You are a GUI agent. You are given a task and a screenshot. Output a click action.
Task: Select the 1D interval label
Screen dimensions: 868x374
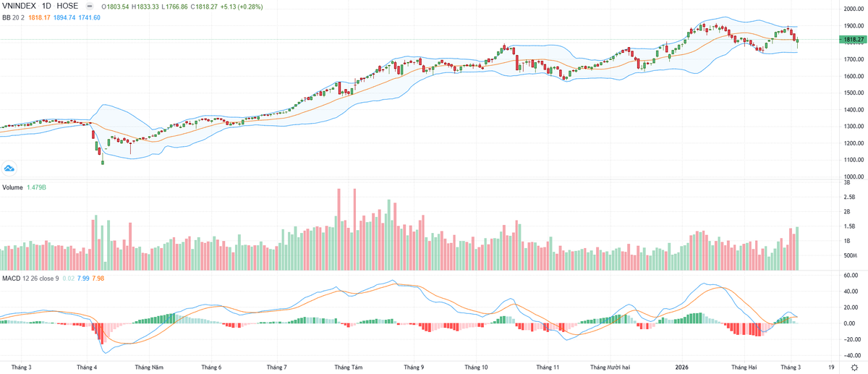pyautogui.click(x=46, y=6)
